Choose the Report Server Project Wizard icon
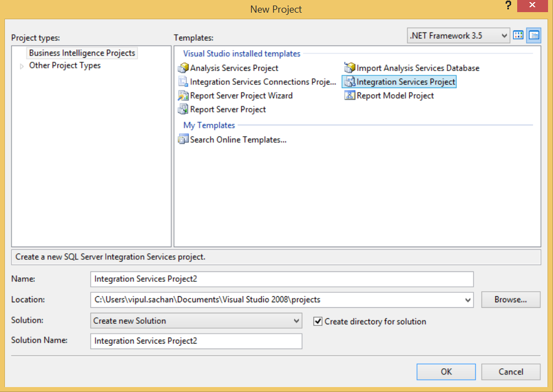 (183, 95)
